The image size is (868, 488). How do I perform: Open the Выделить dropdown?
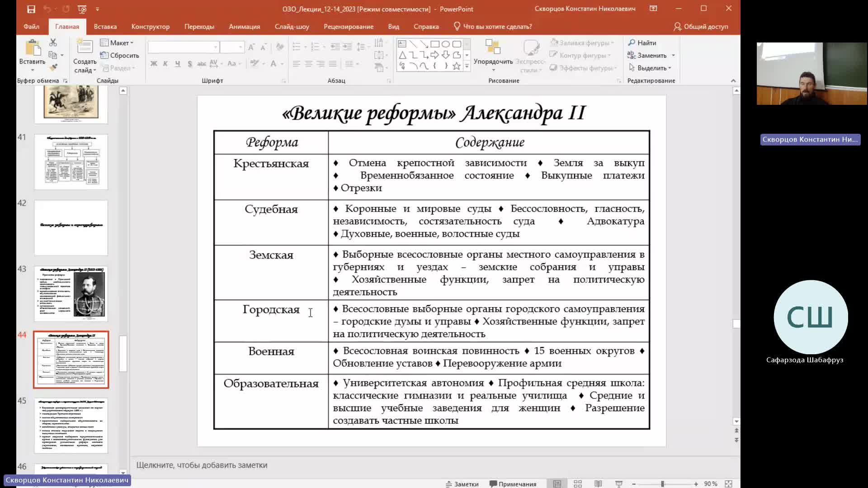(650, 68)
